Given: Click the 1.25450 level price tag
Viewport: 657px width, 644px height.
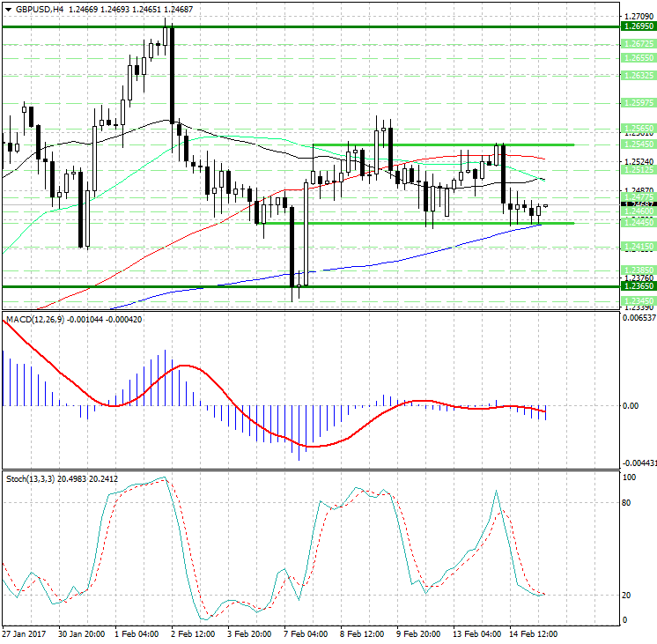Looking at the screenshot, I should coord(638,144).
